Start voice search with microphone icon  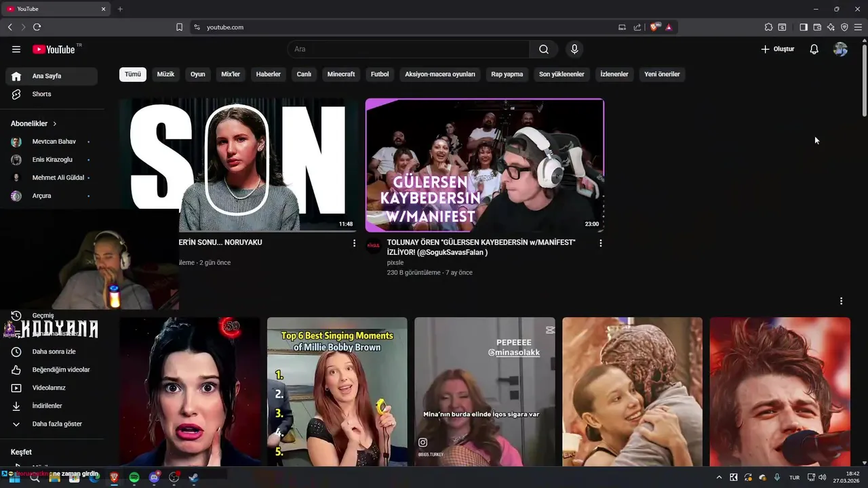574,49
